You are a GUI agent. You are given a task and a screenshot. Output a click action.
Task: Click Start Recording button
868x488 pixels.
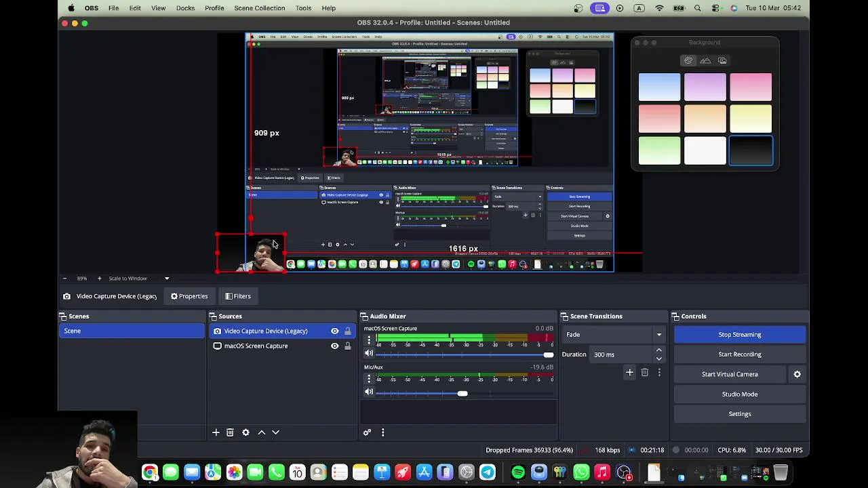pos(740,354)
